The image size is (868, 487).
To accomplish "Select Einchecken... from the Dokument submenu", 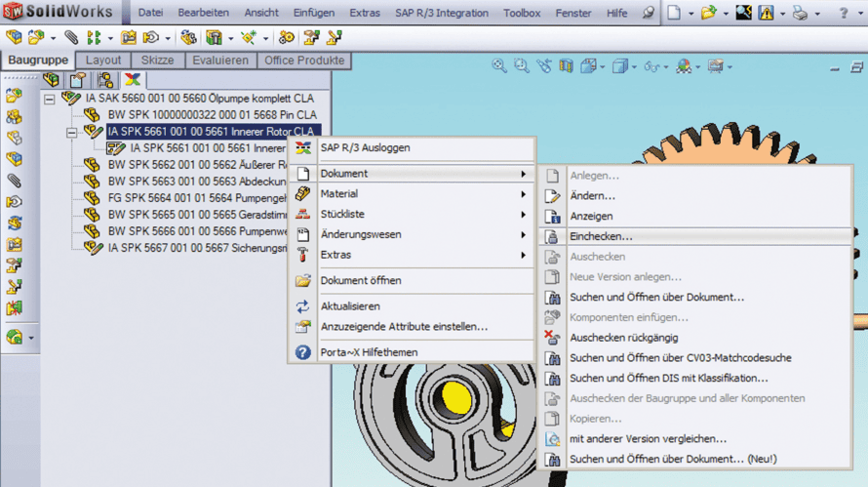I will coord(601,236).
